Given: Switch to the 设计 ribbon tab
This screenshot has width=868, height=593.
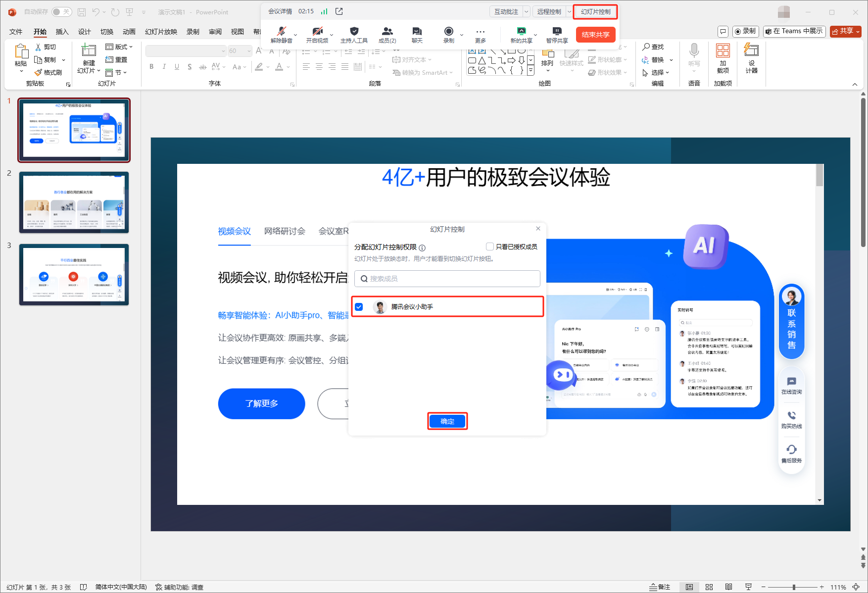Looking at the screenshot, I should 84,32.
